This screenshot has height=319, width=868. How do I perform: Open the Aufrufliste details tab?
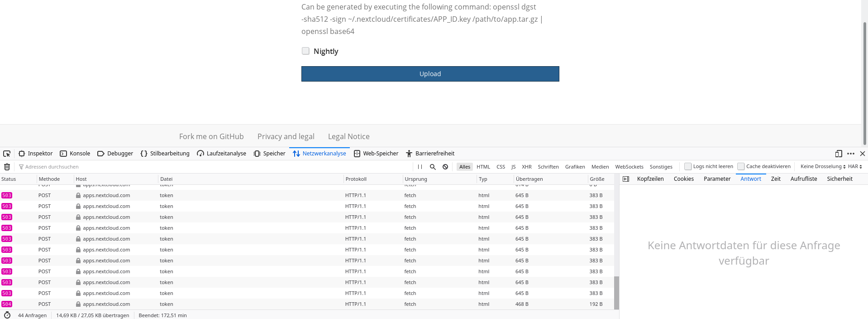coord(804,179)
